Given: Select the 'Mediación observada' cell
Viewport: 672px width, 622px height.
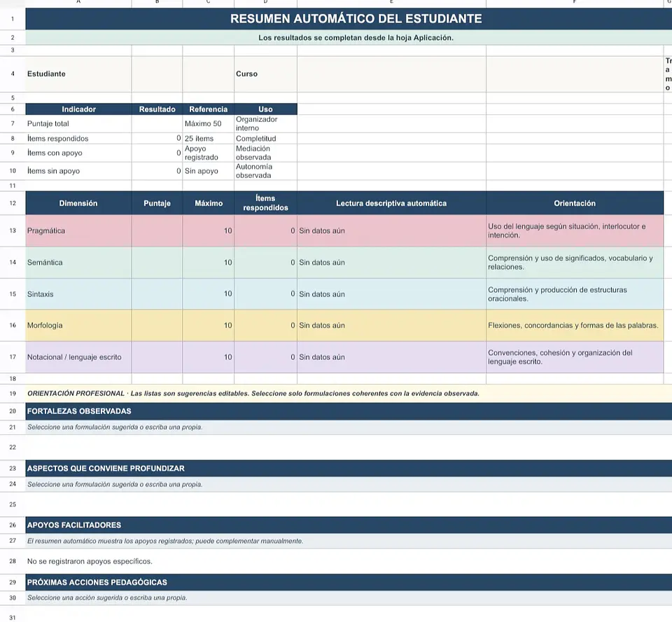Looking at the screenshot, I should point(265,153).
